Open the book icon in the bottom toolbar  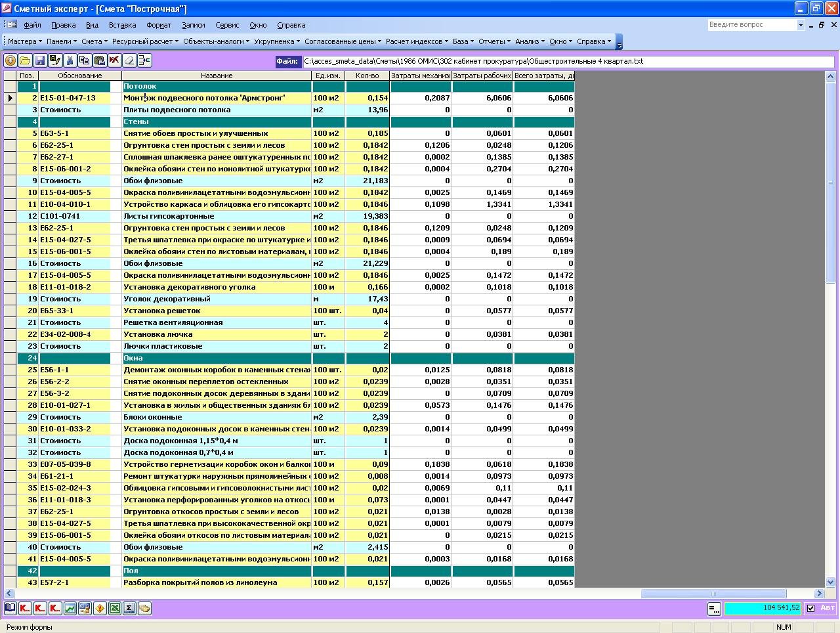[10, 608]
